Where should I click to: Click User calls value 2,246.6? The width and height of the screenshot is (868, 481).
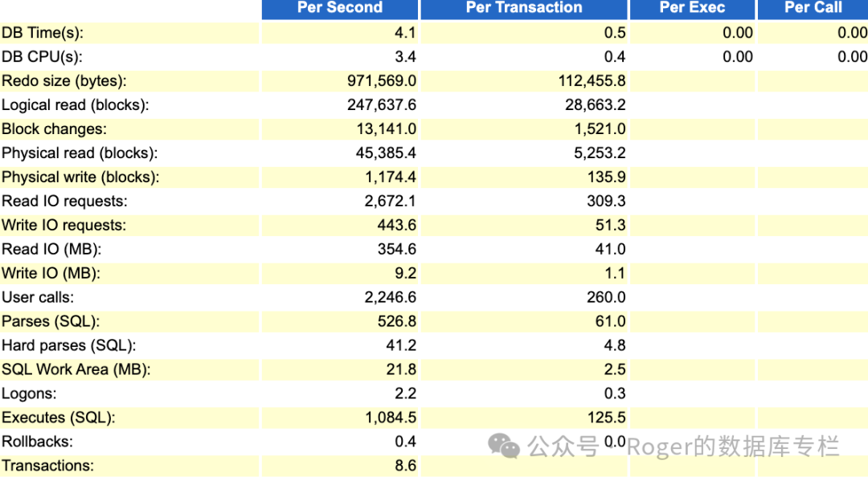pyautogui.click(x=391, y=297)
